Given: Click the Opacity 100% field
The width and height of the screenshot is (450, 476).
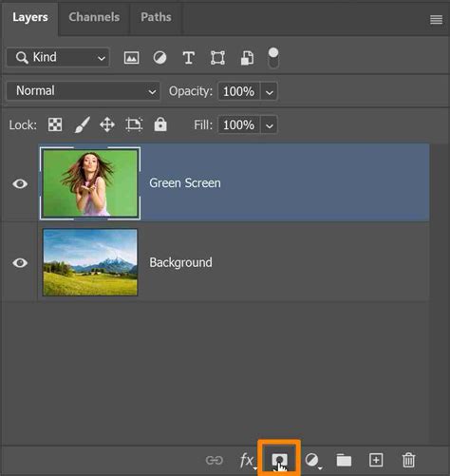Looking at the screenshot, I should click(239, 91).
